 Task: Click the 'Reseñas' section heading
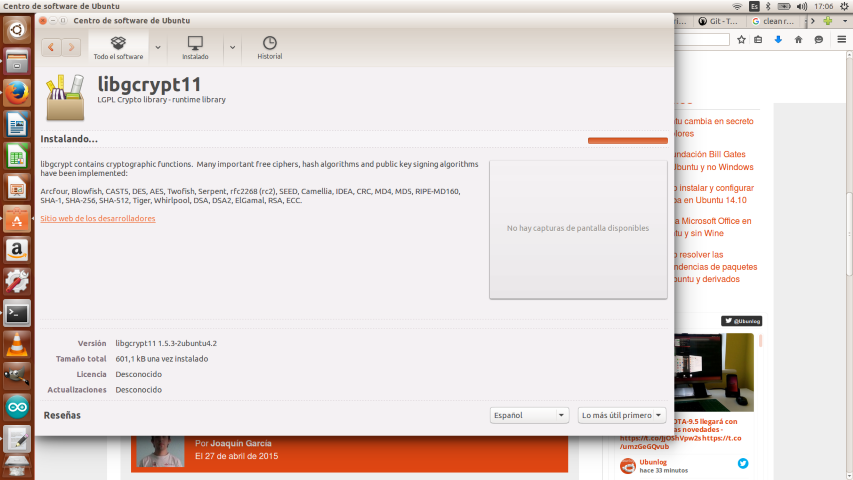[62, 415]
